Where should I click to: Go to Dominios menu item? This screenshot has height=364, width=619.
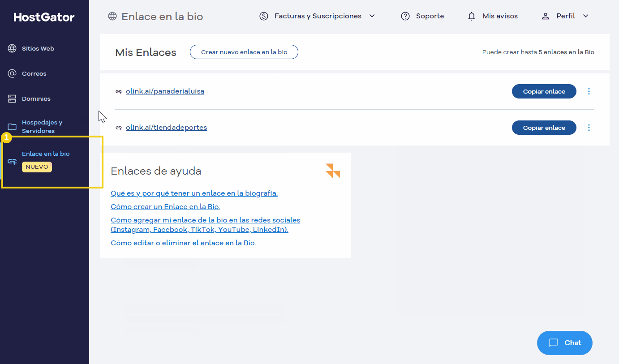(x=36, y=98)
